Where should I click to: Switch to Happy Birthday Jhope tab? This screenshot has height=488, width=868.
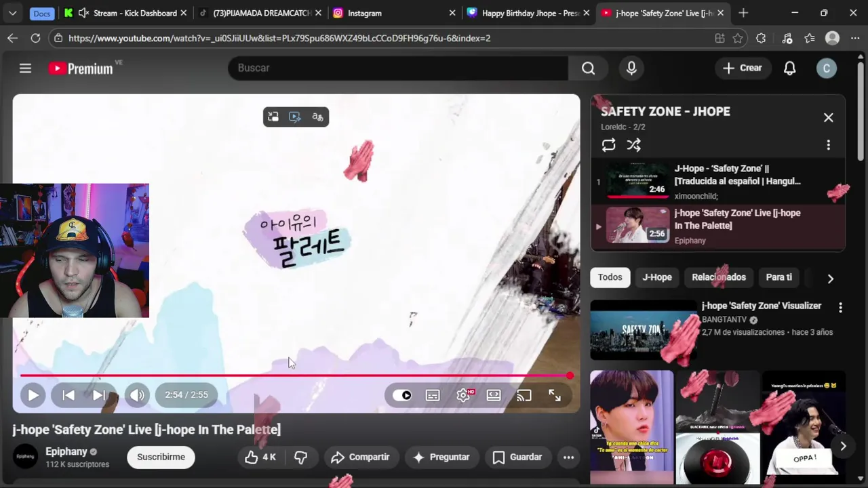pos(529,13)
